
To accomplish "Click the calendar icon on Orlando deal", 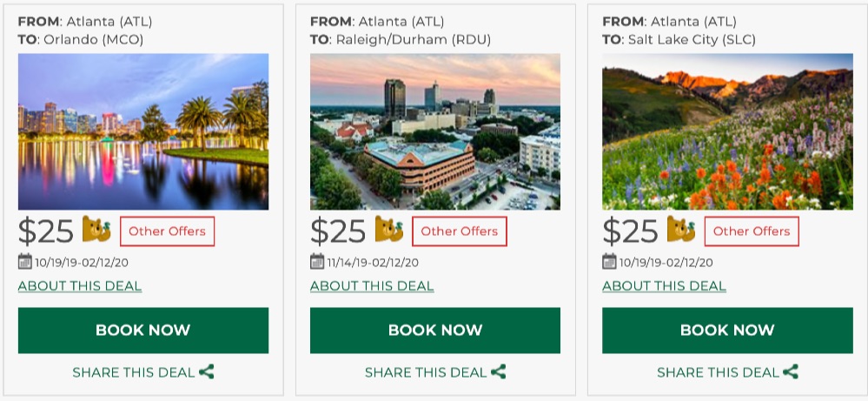I will click(24, 261).
